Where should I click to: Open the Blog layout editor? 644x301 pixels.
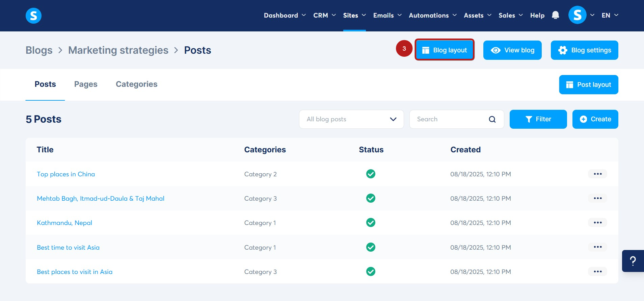point(444,50)
